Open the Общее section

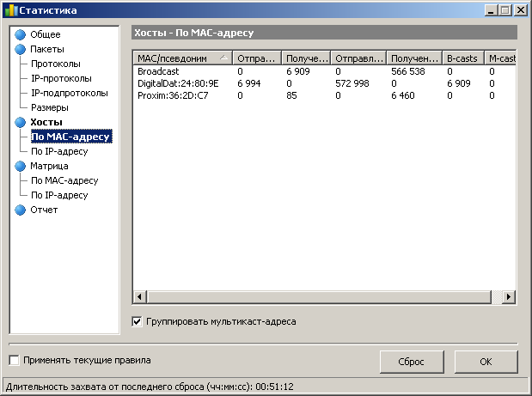point(46,34)
